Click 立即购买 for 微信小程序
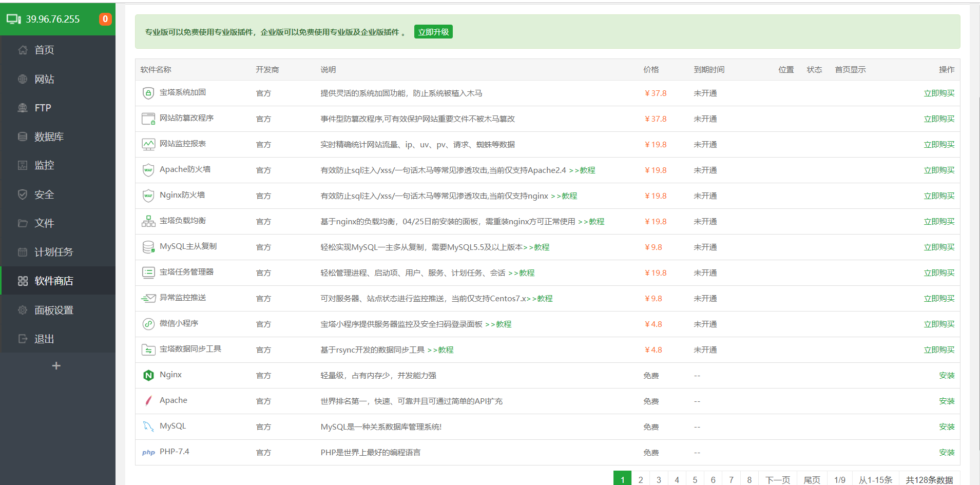Screen dimensions: 980x485 tap(939, 324)
